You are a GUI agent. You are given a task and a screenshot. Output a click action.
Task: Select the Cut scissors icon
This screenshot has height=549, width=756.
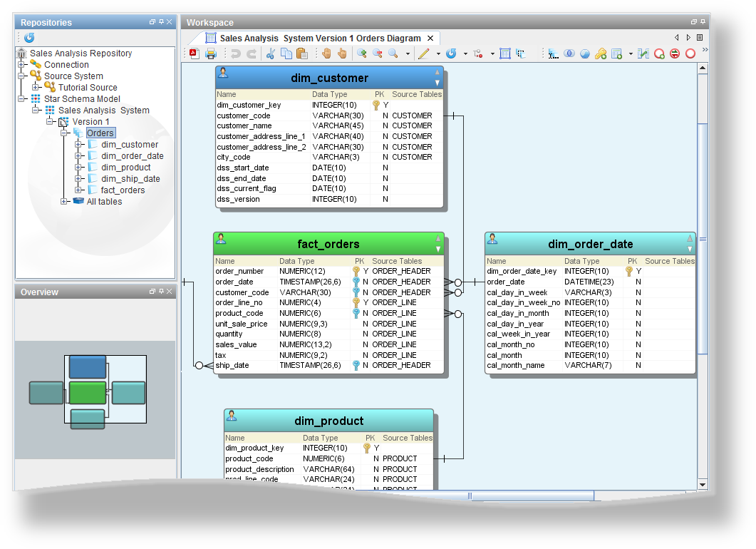271,53
